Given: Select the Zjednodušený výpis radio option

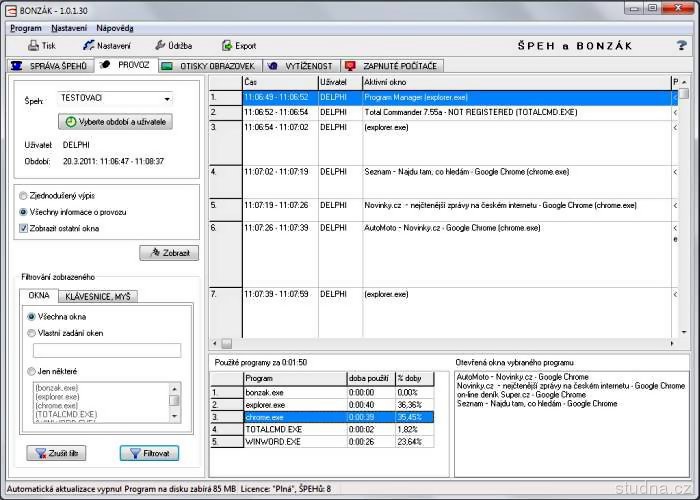Looking at the screenshot, I should pyautogui.click(x=25, y=195).
